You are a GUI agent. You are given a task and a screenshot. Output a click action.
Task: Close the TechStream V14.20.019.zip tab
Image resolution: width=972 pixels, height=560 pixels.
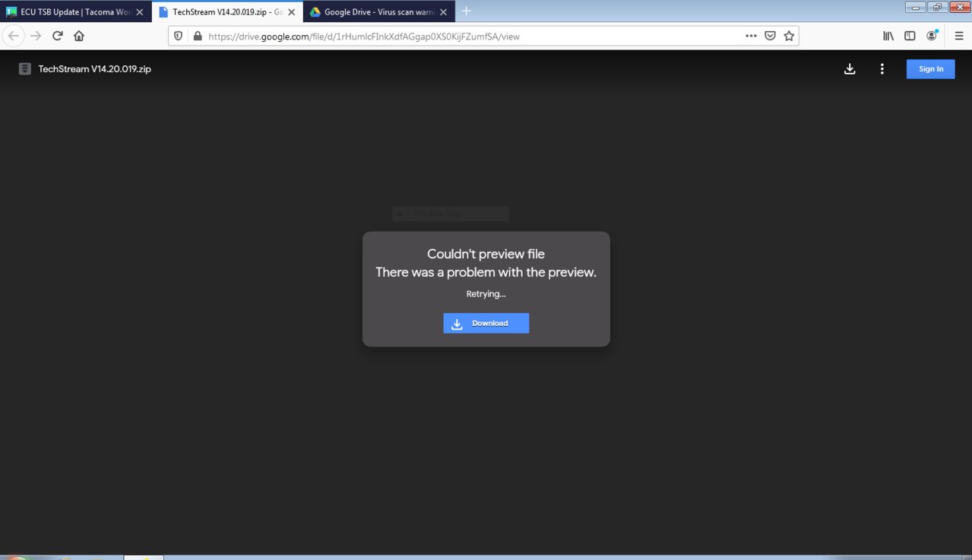coord(291,12)
